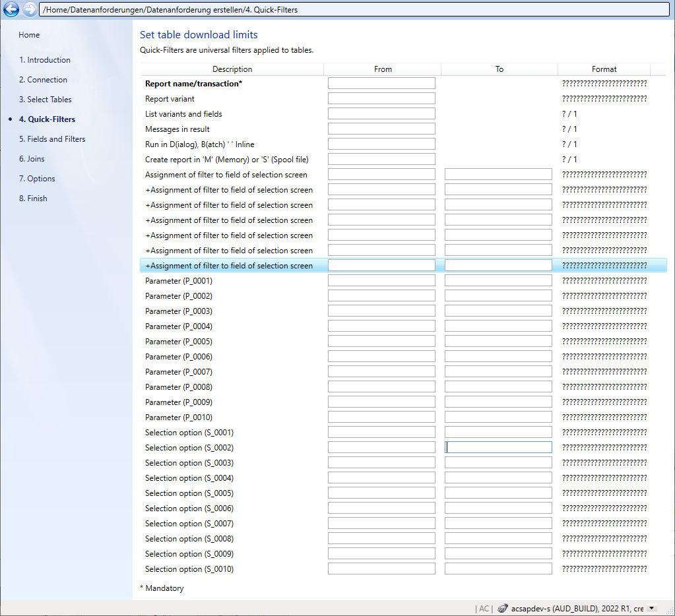Click the Format column header
The width and height of the screenshot is (675, 616).
(604, 69)
